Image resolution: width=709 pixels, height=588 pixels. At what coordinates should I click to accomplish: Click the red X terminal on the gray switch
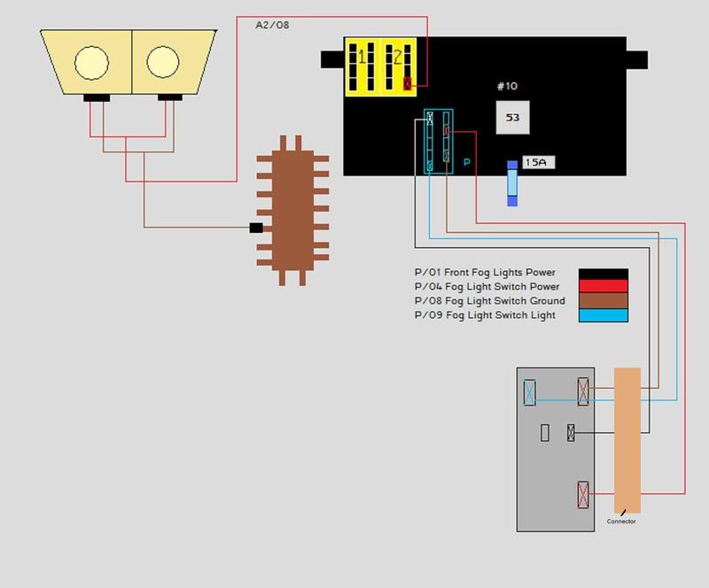pos(583,494)
